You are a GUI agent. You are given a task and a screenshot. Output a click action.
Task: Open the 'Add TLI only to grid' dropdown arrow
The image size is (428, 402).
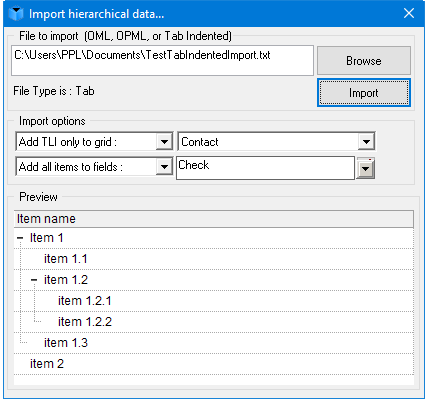(164, 142)
